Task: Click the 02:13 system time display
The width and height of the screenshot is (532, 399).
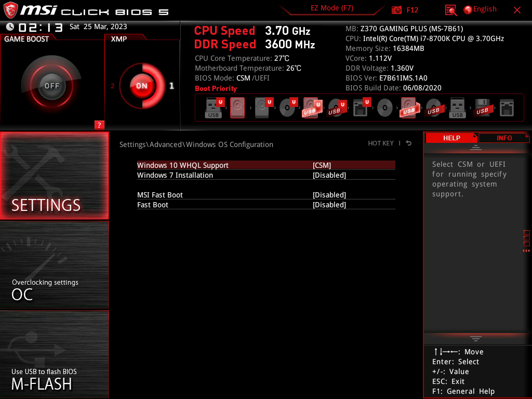Action: pos(41,27)
